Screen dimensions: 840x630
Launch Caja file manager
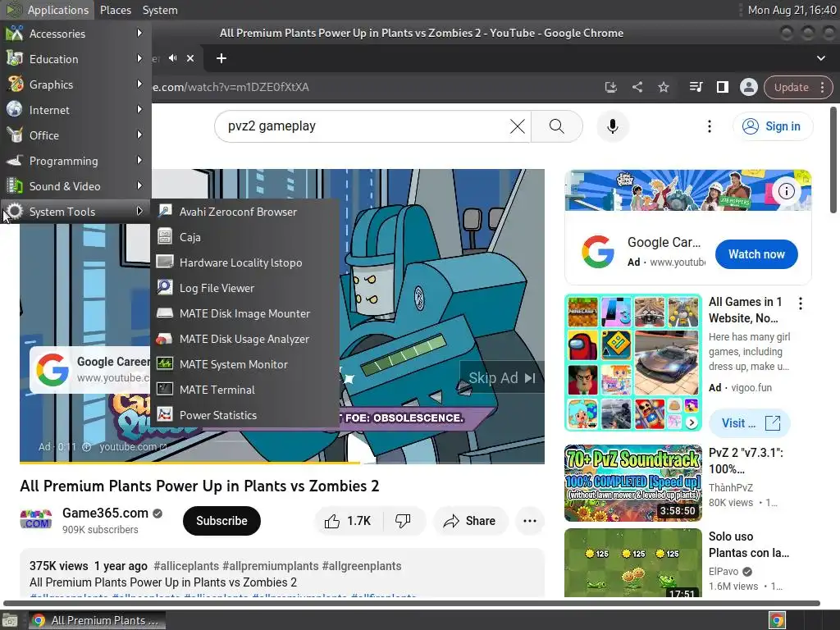(244, 237)
